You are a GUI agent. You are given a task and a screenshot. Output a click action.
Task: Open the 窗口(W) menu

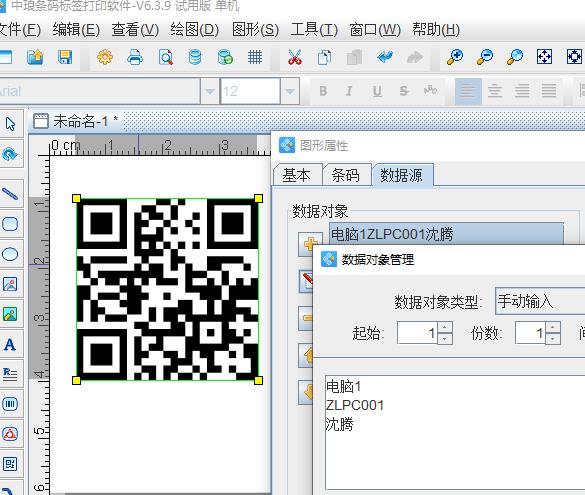pyautogui.click(x=375, y=29)
